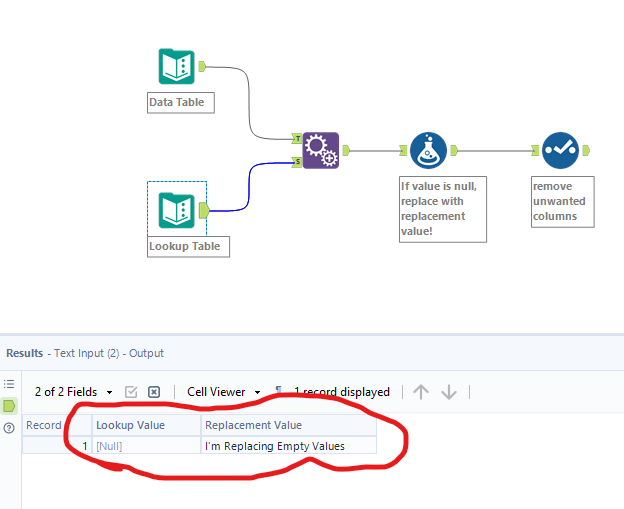Select connection between Formula and Select tools

[x=495, y=151]
